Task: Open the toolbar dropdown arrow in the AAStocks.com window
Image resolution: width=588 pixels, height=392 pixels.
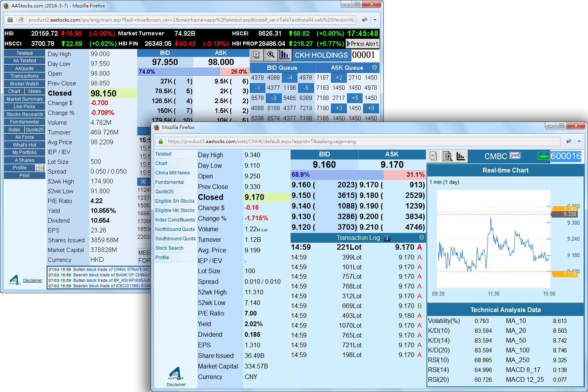Action: (375, 20)
